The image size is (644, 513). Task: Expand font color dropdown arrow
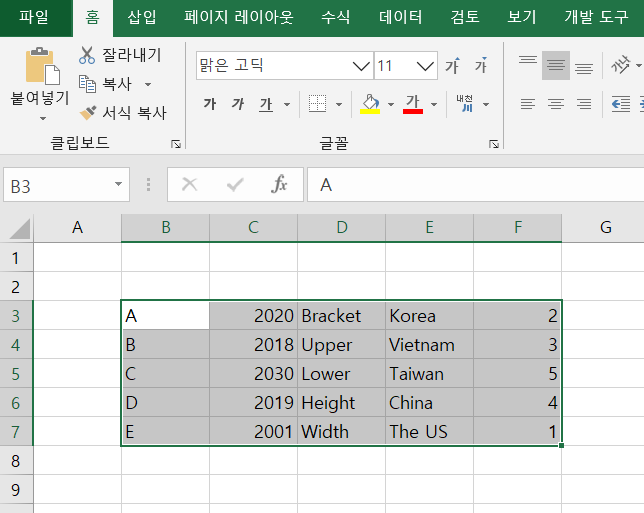(434, 104)
